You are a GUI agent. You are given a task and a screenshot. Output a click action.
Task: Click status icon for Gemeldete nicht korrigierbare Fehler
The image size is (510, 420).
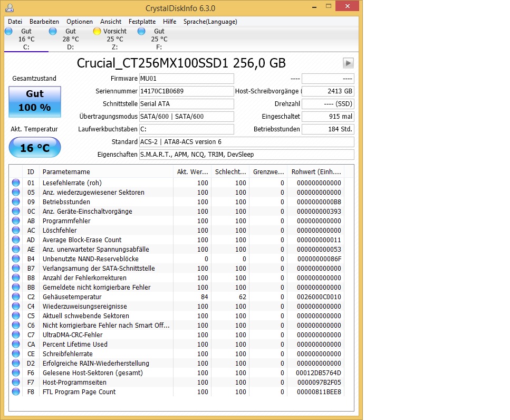point(16,287)
